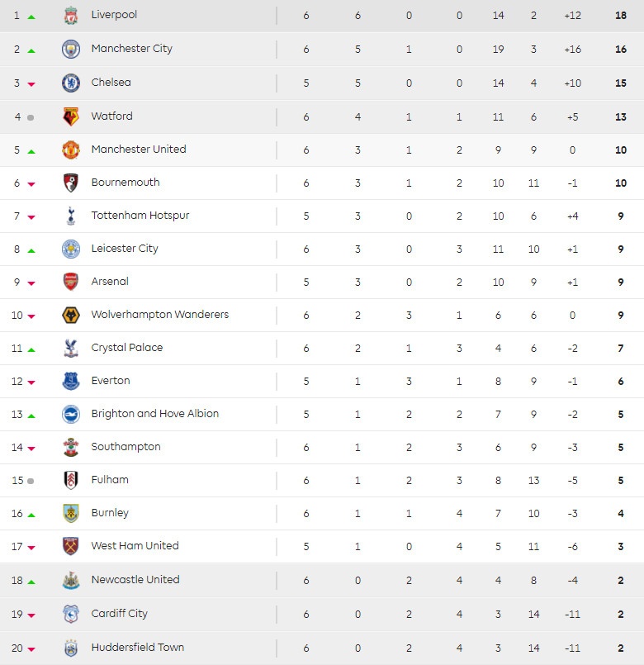Click the West Ham United crest
The image size is (644, 665).
tap(71, 546)
